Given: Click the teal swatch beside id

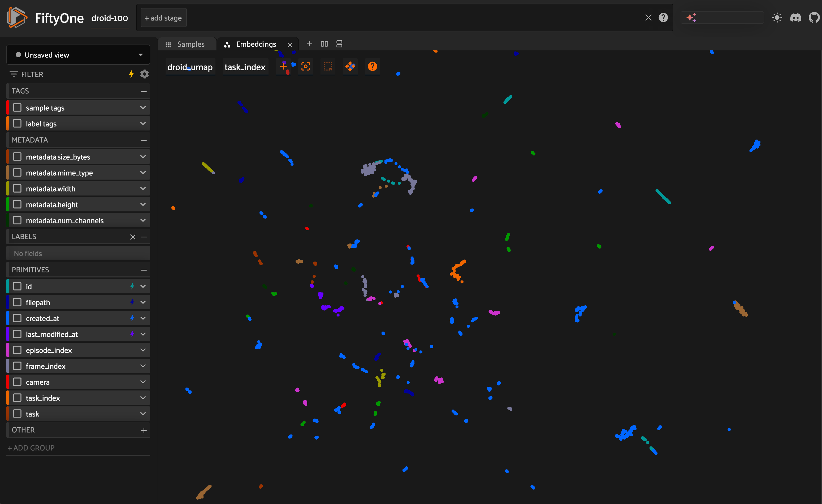Looking at the screenshot, I should tap(8, 286).
